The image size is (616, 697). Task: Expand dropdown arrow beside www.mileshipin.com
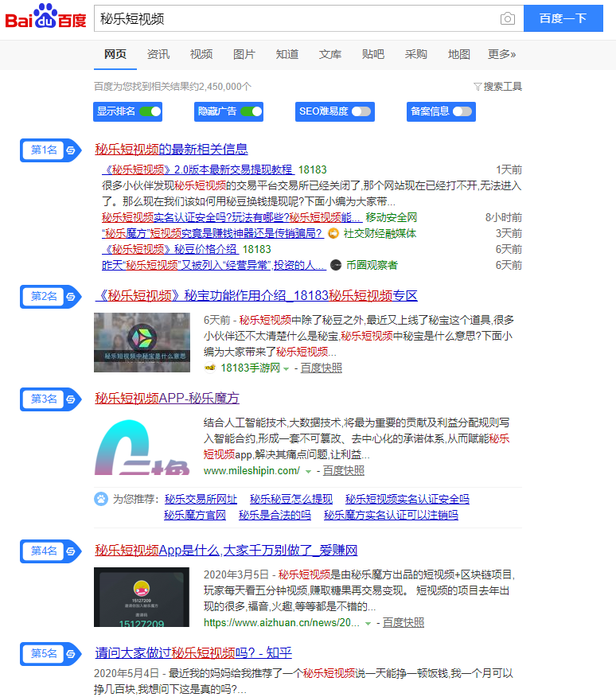308,472
